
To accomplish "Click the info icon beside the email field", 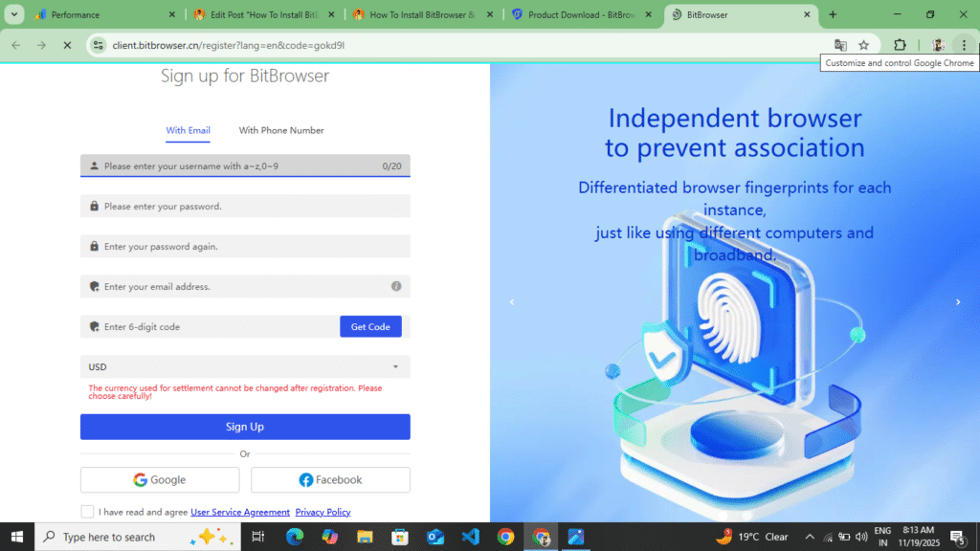I will (398, 286).
